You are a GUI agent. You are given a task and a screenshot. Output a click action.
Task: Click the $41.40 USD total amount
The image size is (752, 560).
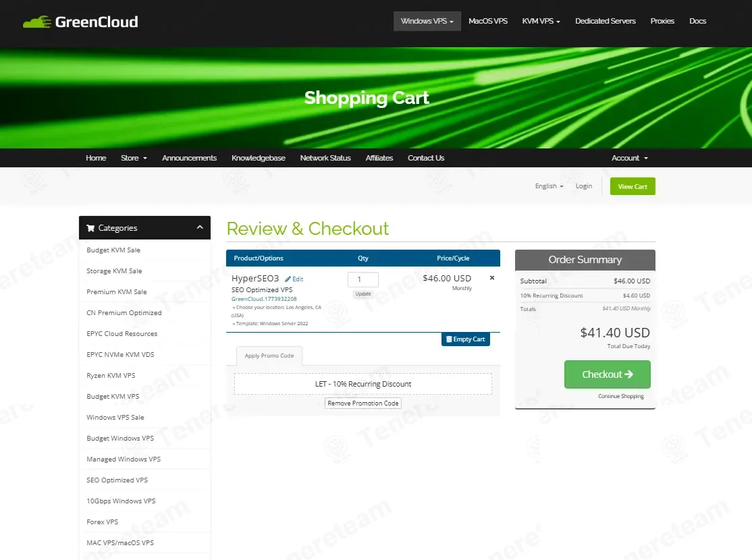coord(615,333)
